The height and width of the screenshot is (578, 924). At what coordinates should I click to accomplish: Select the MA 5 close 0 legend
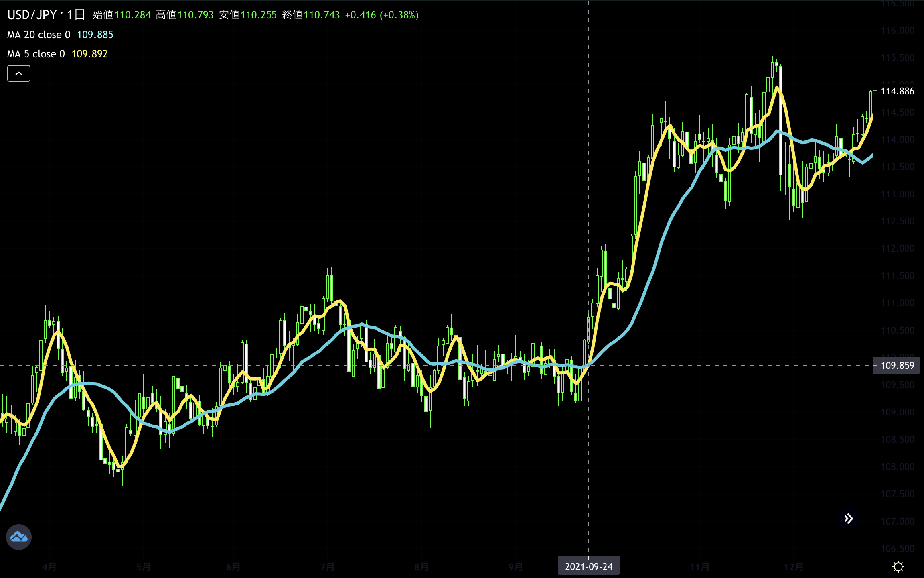(x=36, y=54)
